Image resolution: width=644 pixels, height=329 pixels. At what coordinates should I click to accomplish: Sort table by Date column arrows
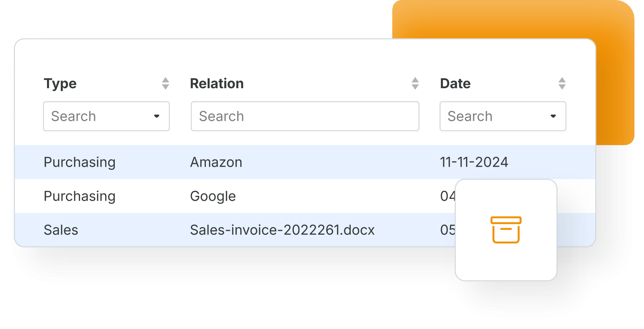562,83
